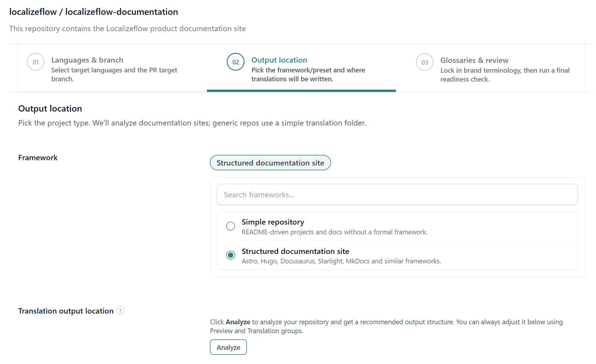Click the Output location step heading
This screenshot has width=596, height=364.
tap(279, 60)
